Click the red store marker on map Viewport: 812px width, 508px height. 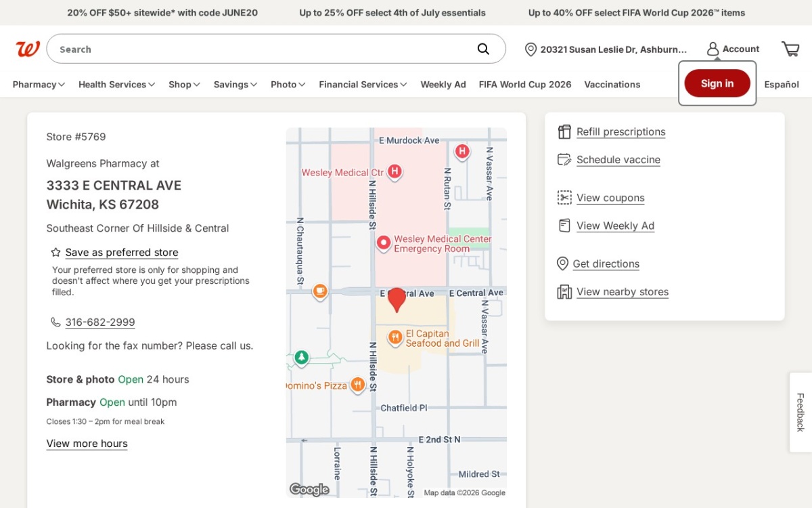397,299
